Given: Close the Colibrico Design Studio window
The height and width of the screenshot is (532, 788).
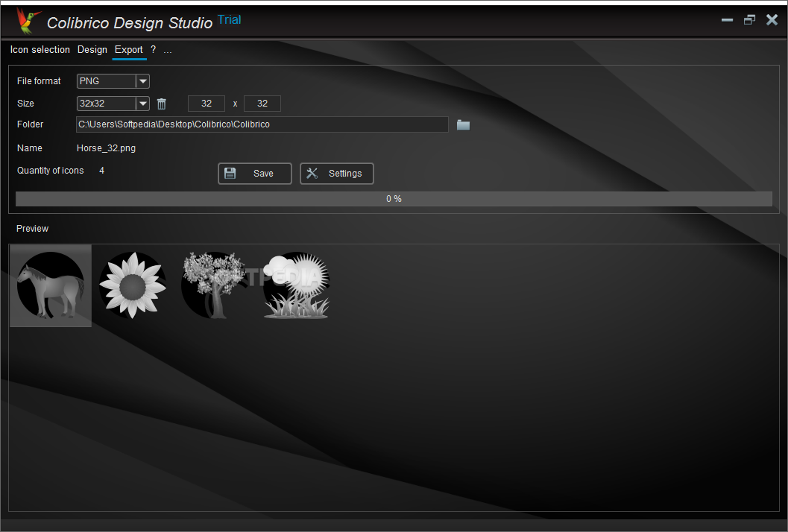Looking at the screenshot, I should (772, 19).
